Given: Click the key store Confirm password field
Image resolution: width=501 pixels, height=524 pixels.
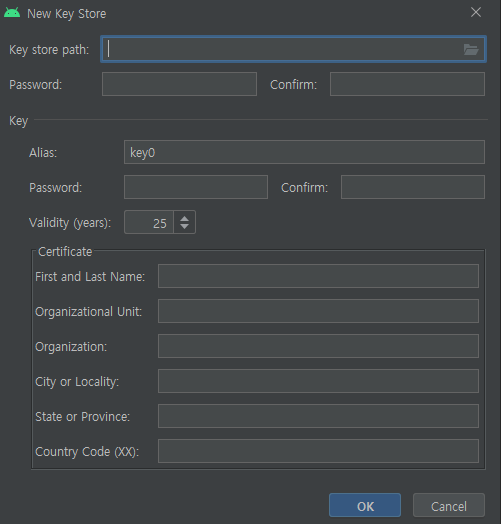Looking at the screenshot, I should (x=407, y=84).
